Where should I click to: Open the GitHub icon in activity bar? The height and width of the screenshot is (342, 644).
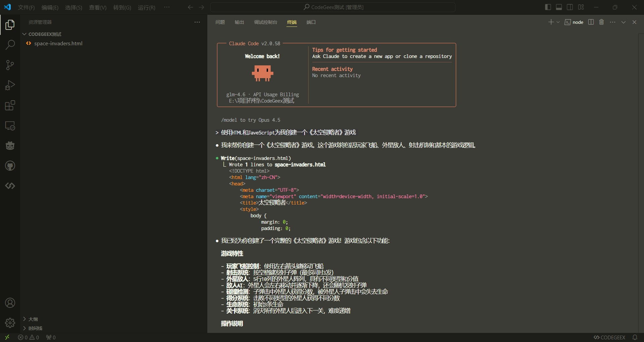coord(10,166)
